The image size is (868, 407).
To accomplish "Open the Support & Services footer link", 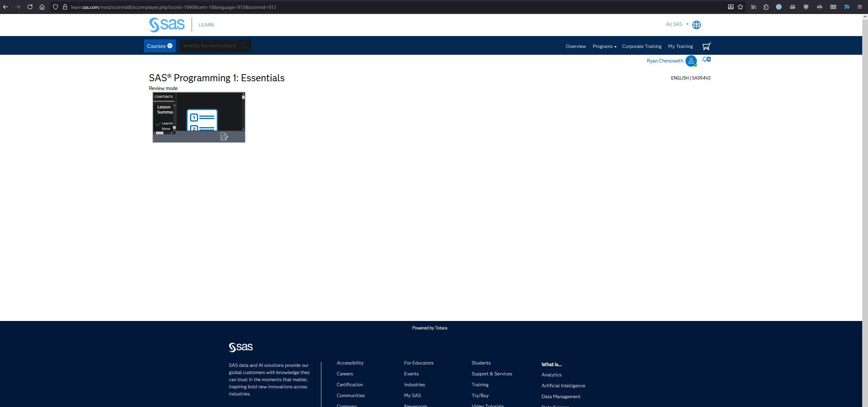I will pos(492,374).
